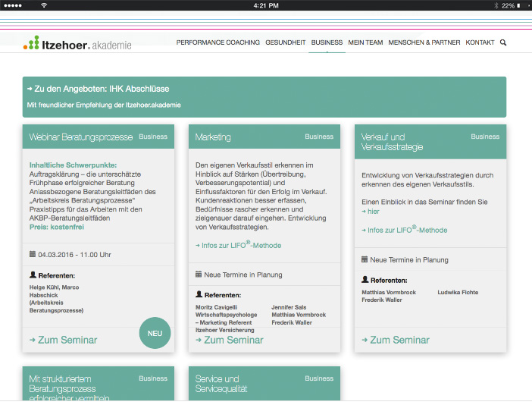Select the Business navigation item
Screen dimensions: 532x405
pos(327,43)
